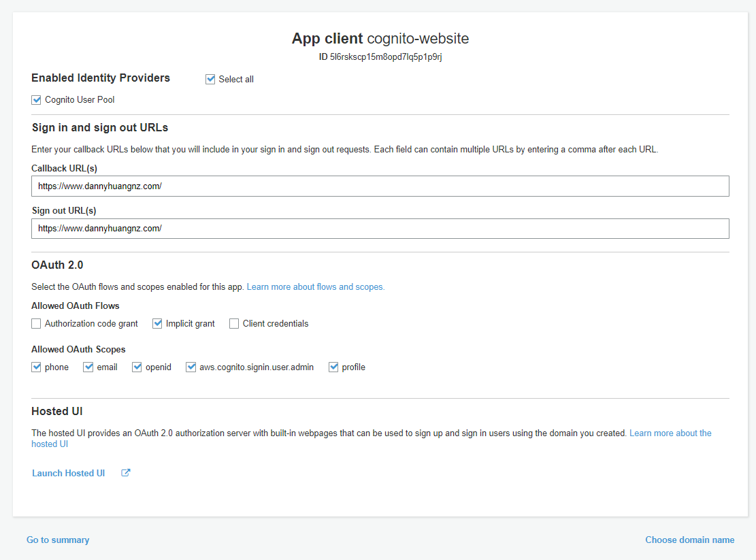Focus the Sign out URL(s) text box
The image size is (756, 560).
tap(380, 229)
